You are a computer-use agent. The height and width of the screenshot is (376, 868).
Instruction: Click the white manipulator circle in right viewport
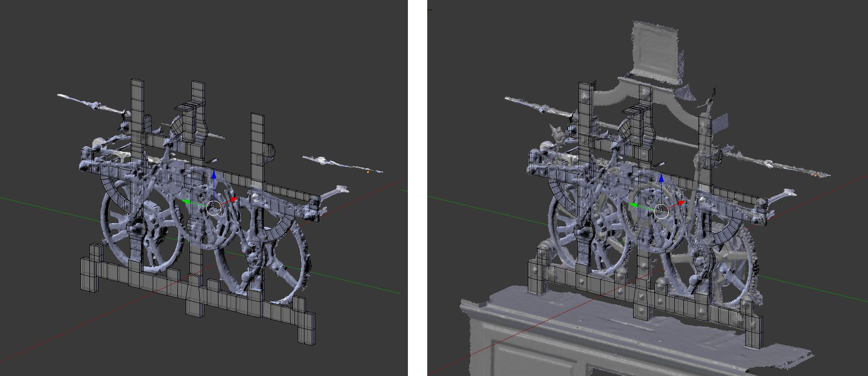coord(661,211)
